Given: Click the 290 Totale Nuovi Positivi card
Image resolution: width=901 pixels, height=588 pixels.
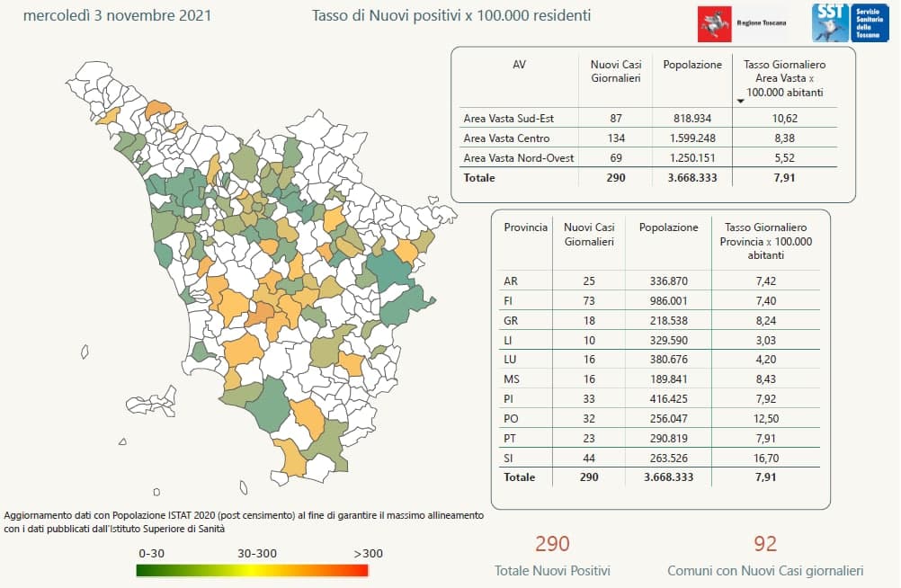Looking at the screenshot, I should click(x=552, y=555).
